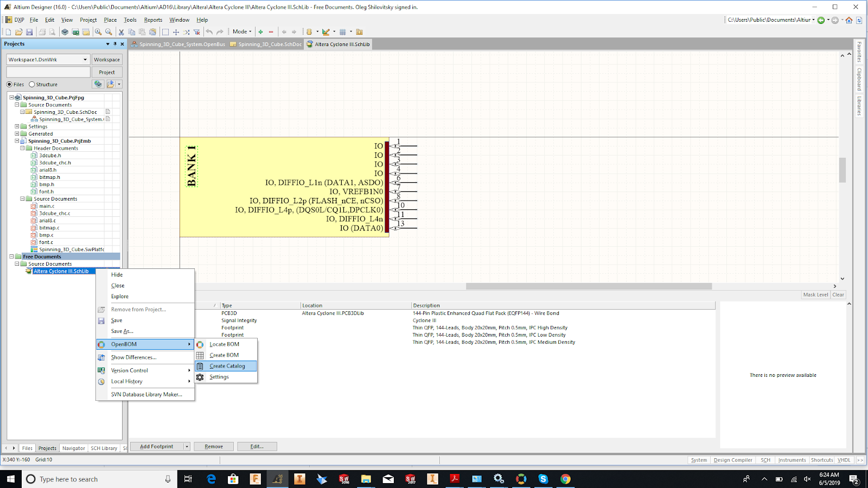
Task: Click the Windows Start button
Action: pos(11,479)
